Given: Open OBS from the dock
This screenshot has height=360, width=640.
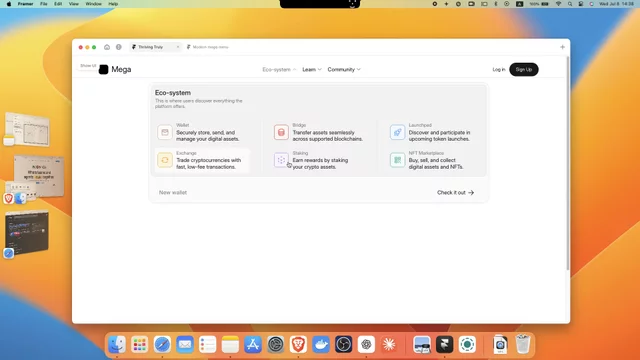Looking at the screenshot, I should [x=344, y=344].
